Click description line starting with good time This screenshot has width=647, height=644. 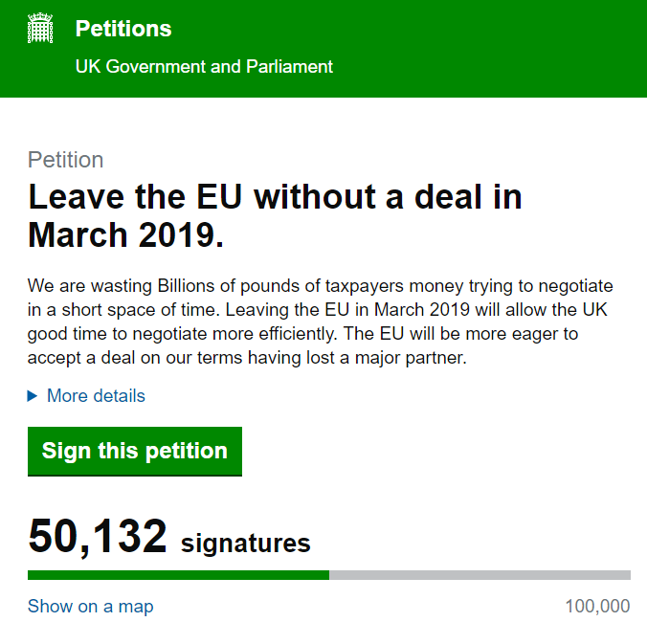tap(302, 334)
